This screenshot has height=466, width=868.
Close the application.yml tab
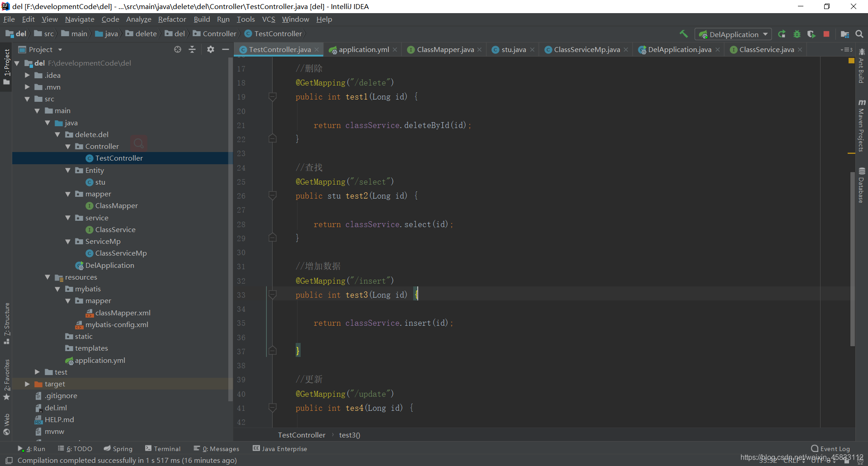tap(395, 50)
